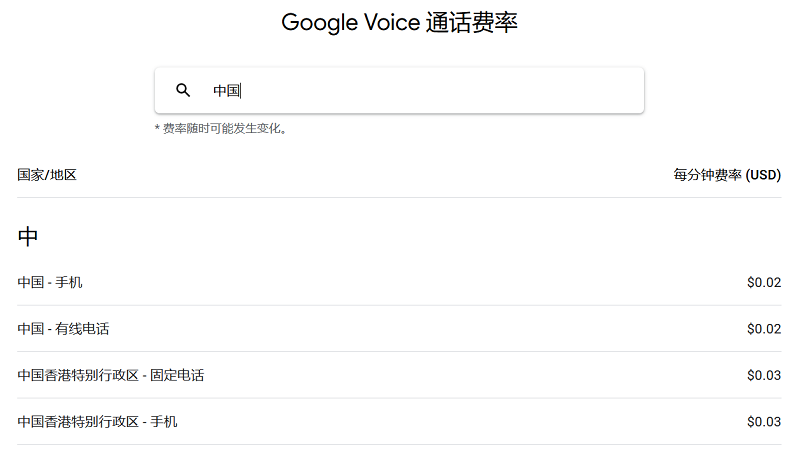Click the $0.02 rate for 中国 - 手机
800x455 pixels.
coord(764,282)
